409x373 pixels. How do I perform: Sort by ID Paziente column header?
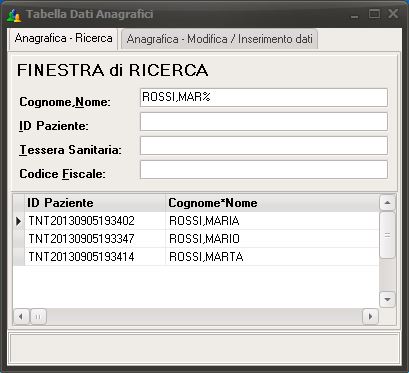(95, 203)
